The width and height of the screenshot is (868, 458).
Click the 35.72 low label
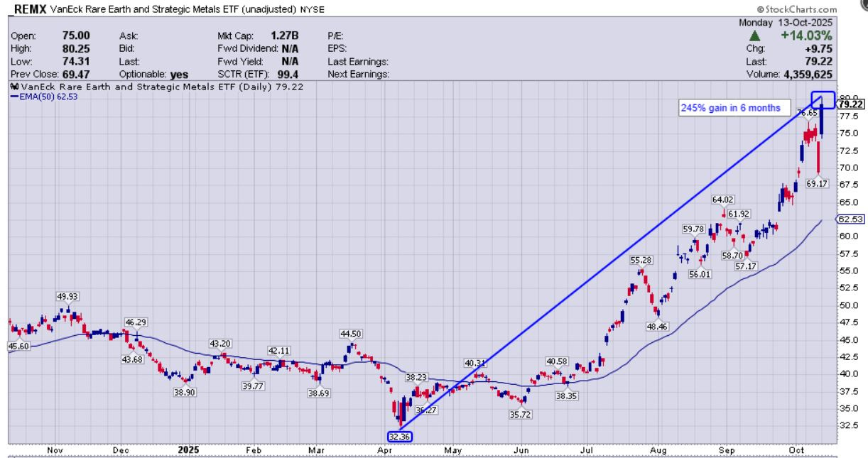pyautogui.click(x=522, y=413)
